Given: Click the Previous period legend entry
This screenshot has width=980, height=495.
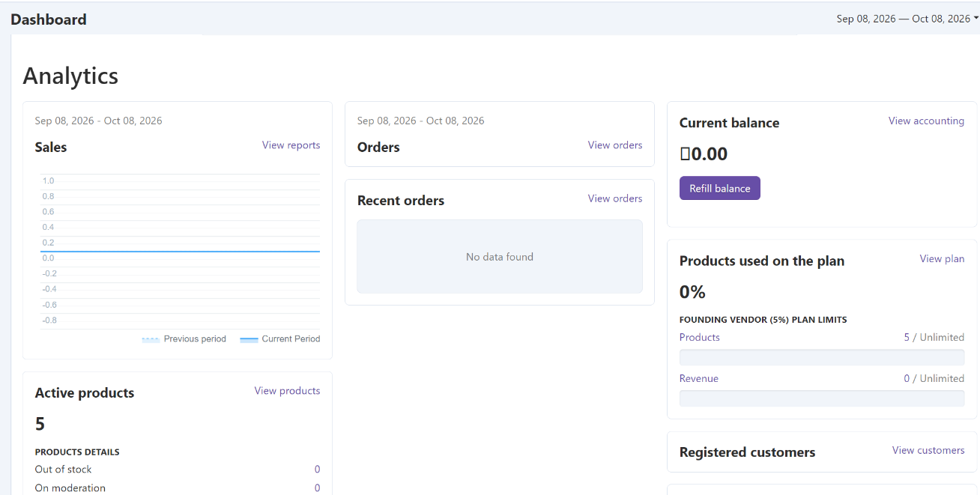Looking at the screenshot, I should (x=184, y=339).
